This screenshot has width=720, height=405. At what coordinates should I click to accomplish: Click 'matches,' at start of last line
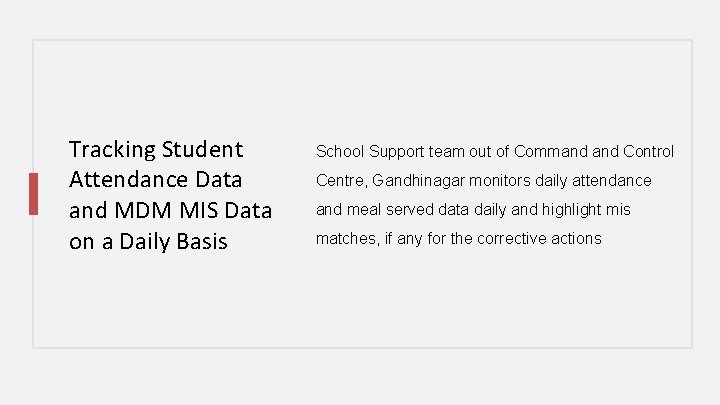(x=348, y=239)
